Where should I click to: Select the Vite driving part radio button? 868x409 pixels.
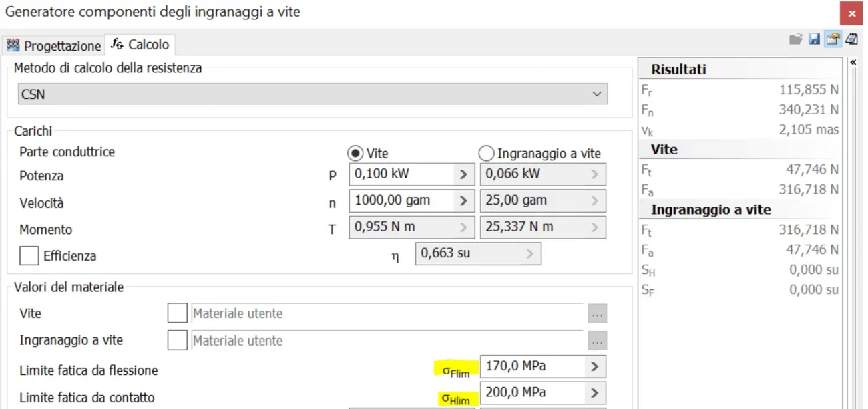tap(356, 153)
